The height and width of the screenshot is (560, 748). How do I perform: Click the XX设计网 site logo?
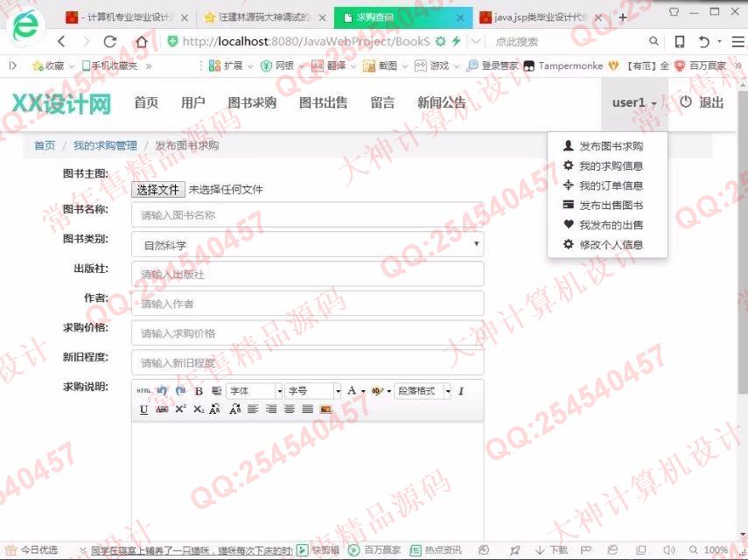[61, 103]
